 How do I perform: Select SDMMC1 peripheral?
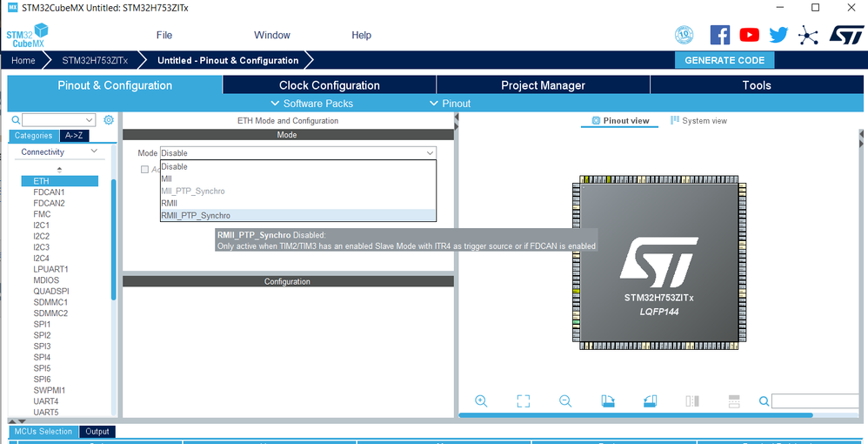click(x=50, y=302)
